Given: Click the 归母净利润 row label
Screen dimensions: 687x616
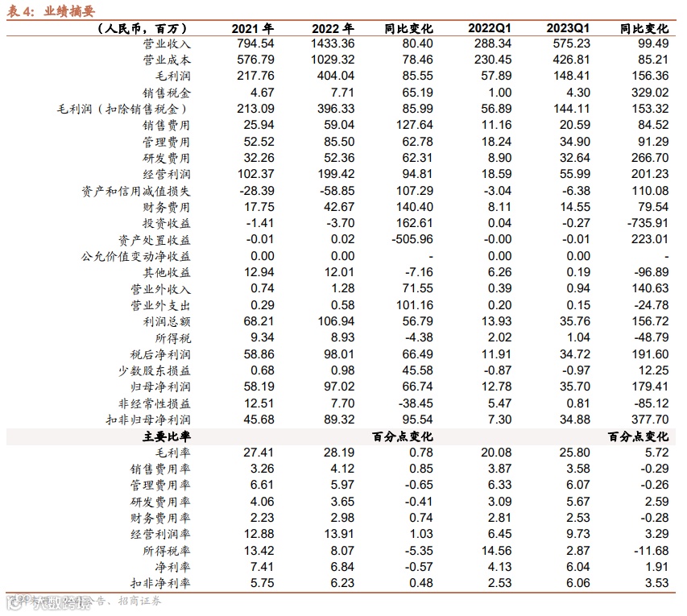Looking at the screenshot, I should tap(160, 387).
